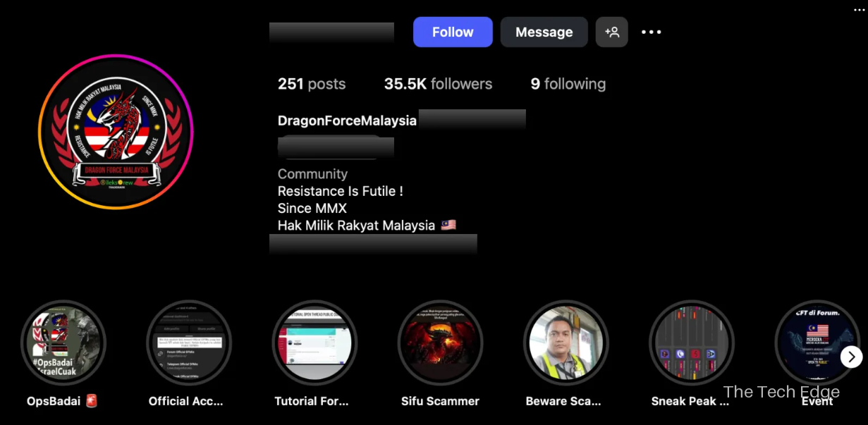868x425 pixels.
Task: Click the 251 posts count
Action: 312,84
